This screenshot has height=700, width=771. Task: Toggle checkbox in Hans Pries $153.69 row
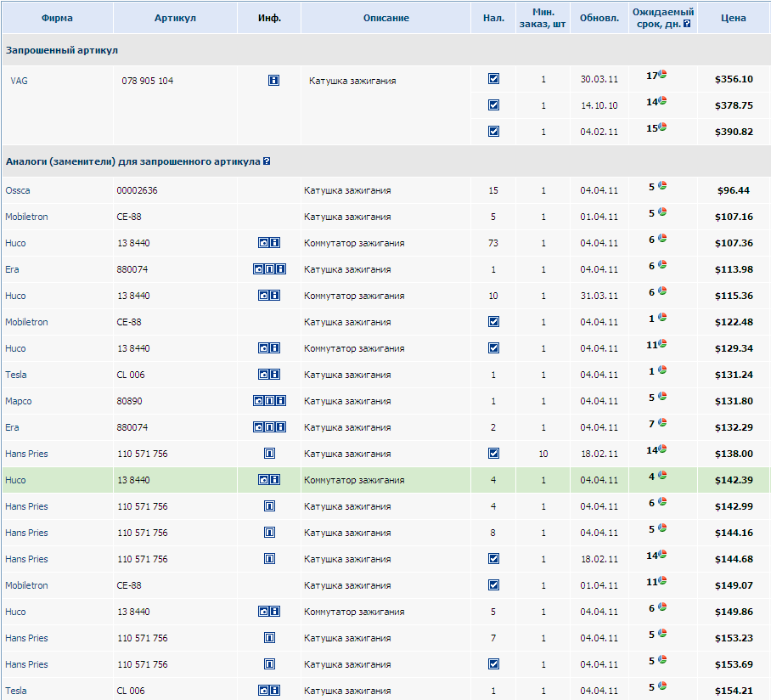click(x=493, y=664)
